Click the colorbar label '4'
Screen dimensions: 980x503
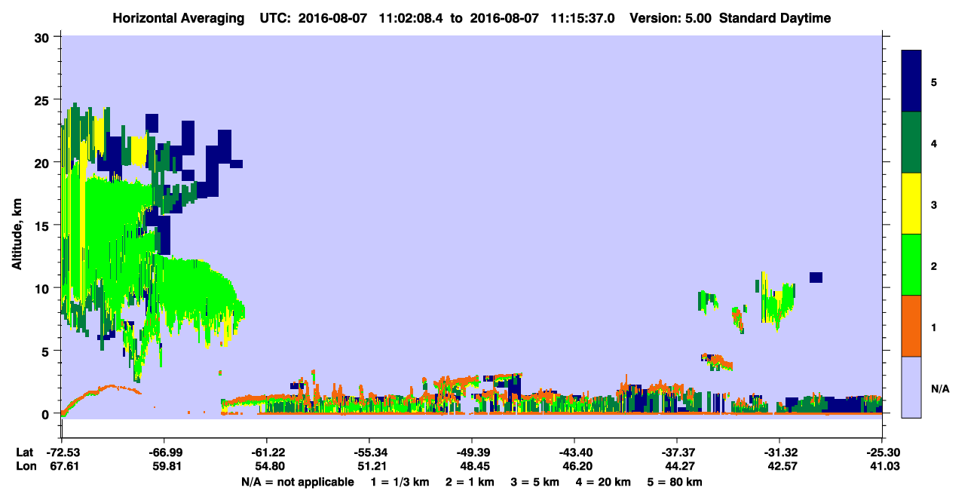coord(934,143)
